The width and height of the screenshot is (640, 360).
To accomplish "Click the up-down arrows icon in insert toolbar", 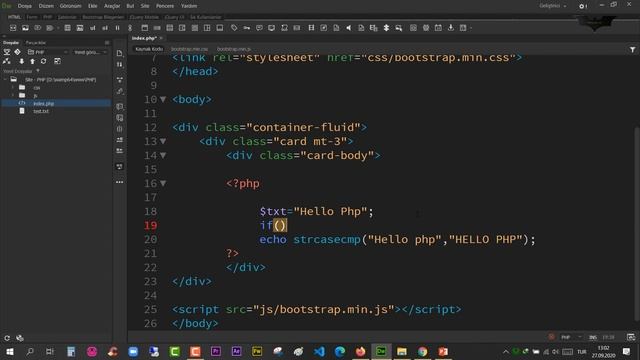I will pos(386,28).
